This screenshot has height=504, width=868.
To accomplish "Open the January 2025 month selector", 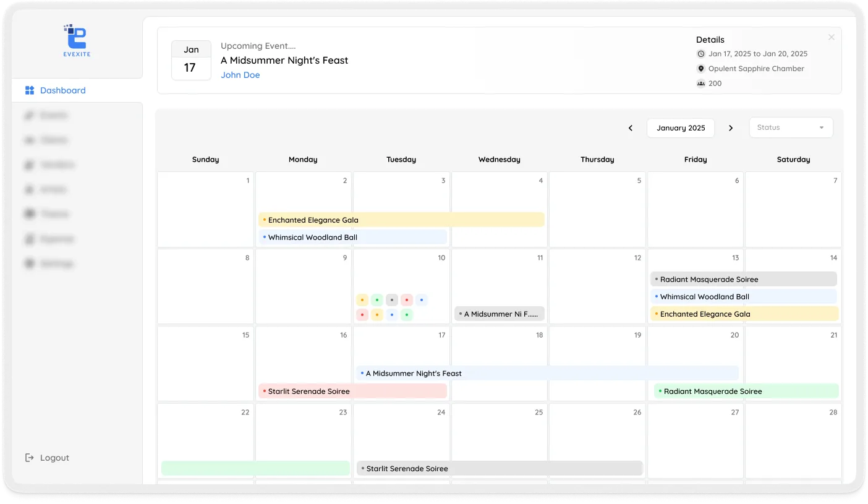I will tap(680, 127).
